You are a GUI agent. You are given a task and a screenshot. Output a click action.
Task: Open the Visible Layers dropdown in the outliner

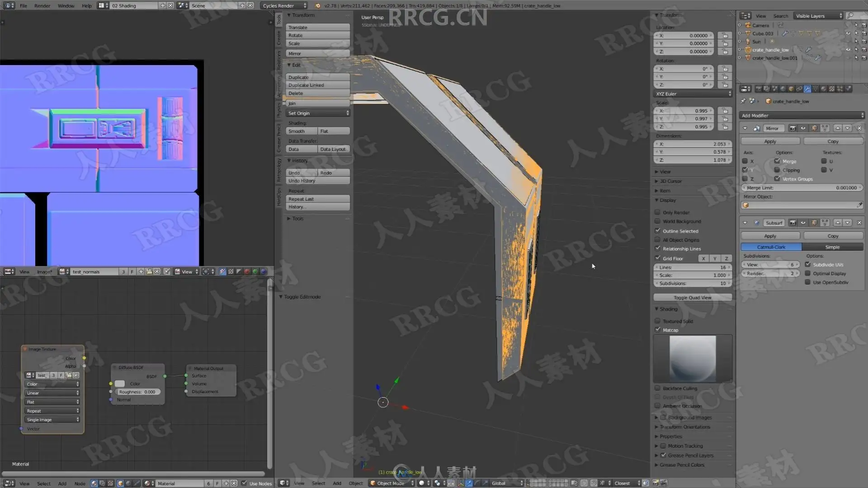click(819, 16)
